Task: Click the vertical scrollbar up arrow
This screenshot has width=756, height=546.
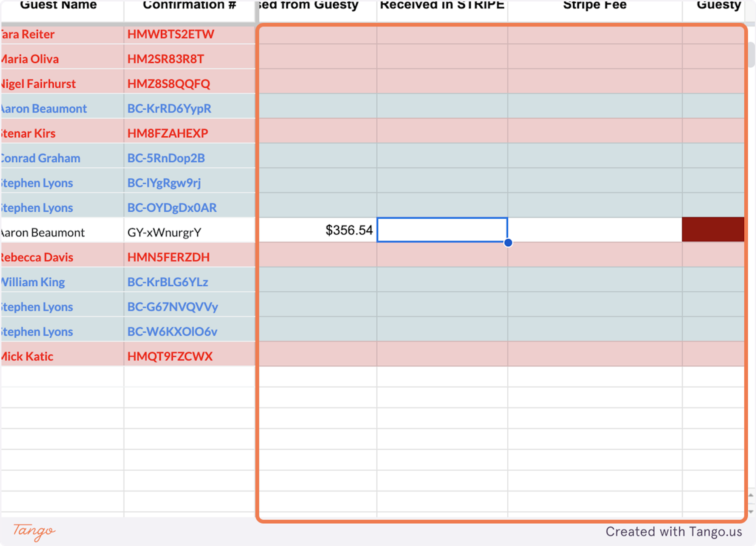Action: [x=751, y=495]
